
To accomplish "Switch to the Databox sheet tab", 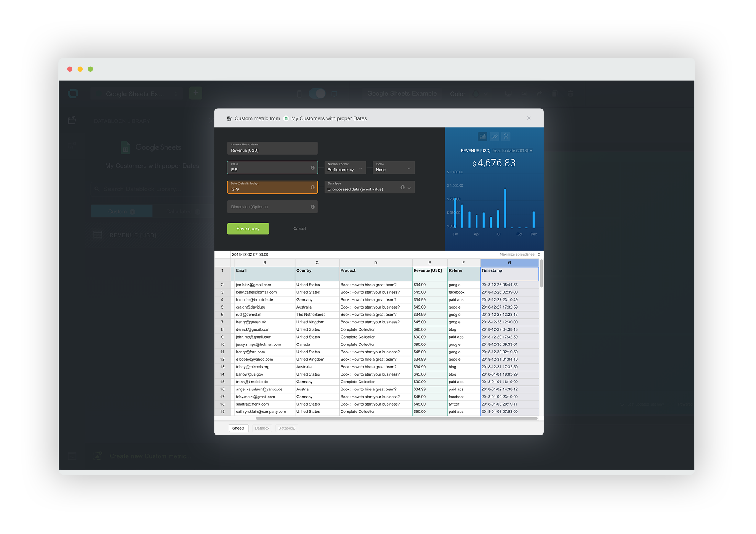I will pyautogui.click(x=262, y=428).
